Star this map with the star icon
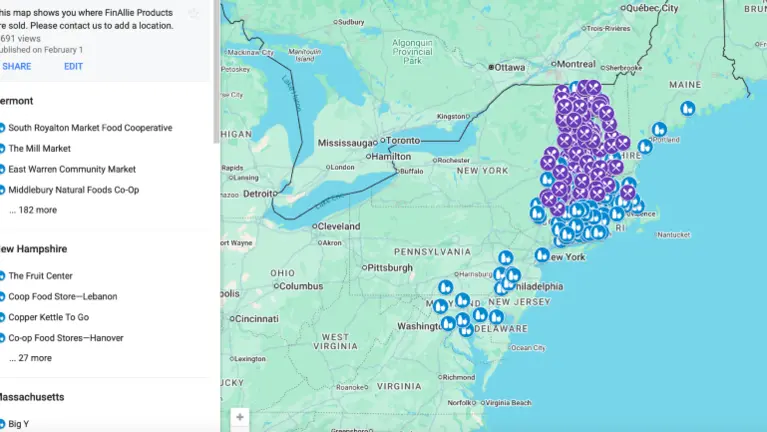 coord(194,13)
